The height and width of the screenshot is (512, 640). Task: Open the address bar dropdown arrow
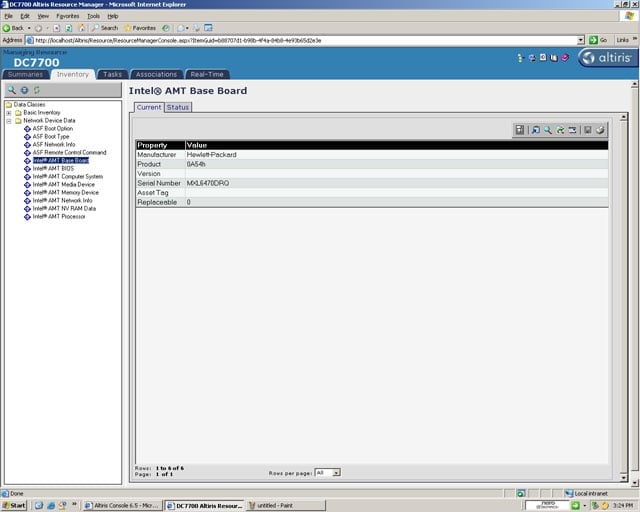tap(581, 40)
